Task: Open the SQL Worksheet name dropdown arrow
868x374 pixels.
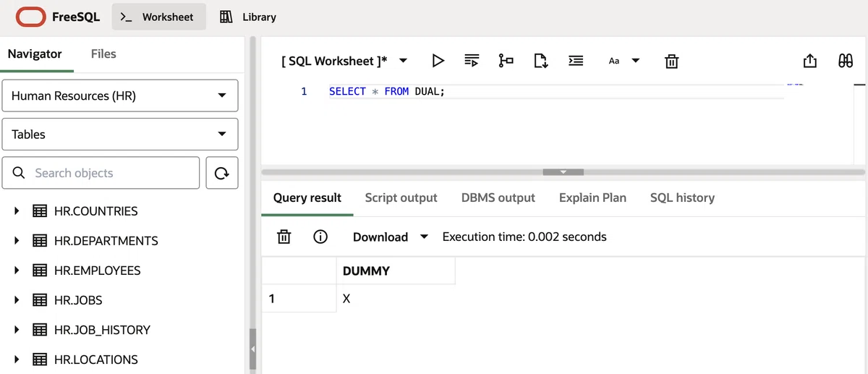Action: tap(403, 61)
